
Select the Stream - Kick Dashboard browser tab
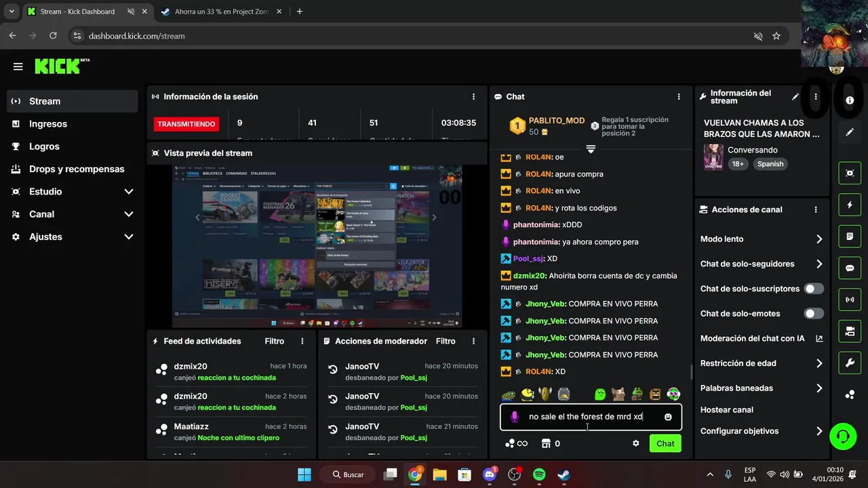(x=87, y=12)
